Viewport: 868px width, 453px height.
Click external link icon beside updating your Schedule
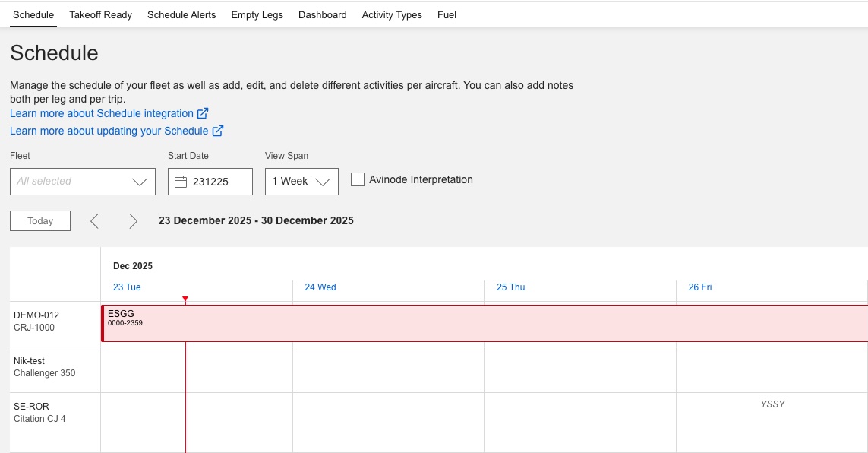click(218, 131)
